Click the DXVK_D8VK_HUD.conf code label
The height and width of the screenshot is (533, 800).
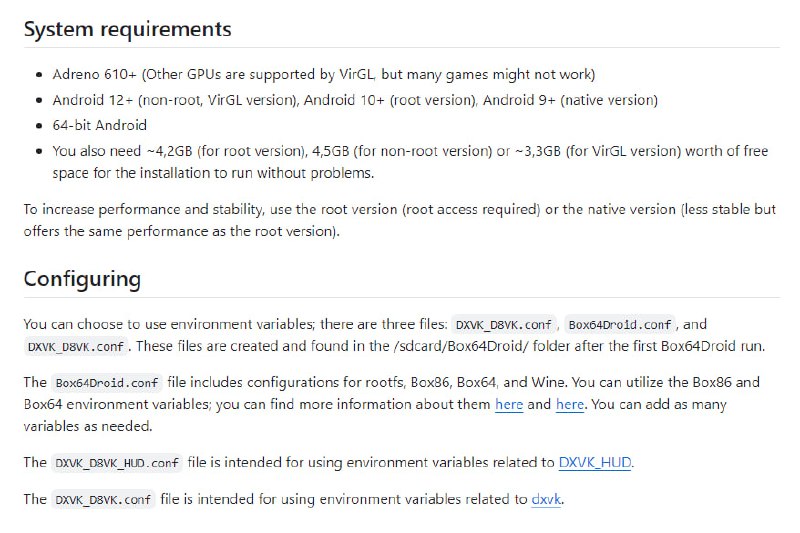(117, 463)
